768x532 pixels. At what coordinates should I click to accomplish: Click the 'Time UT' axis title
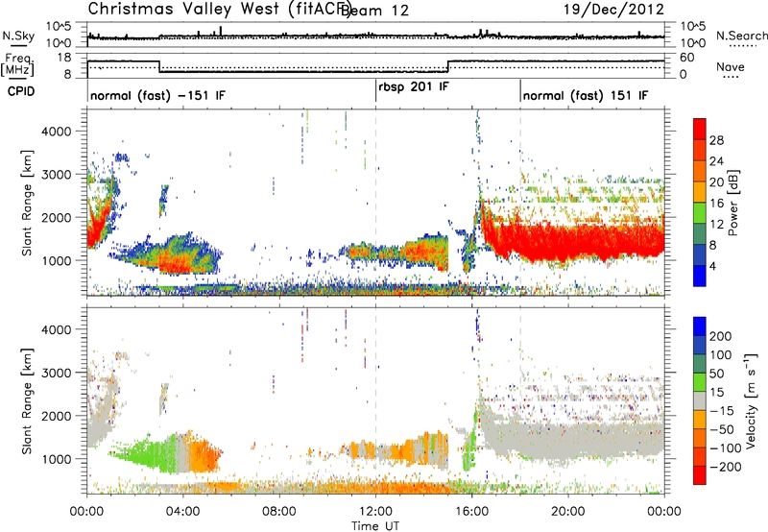[375, 526]
